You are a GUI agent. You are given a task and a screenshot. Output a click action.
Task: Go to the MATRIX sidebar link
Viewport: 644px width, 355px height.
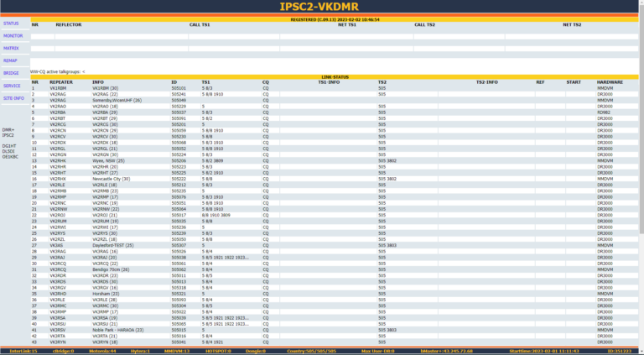(x=11, y=49)
